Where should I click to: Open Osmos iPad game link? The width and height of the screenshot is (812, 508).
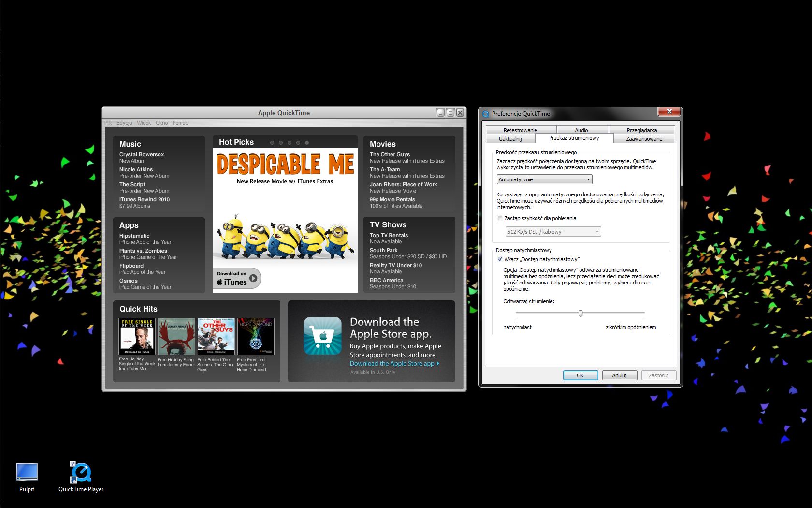pyautogui.click(x=145, y=284)
